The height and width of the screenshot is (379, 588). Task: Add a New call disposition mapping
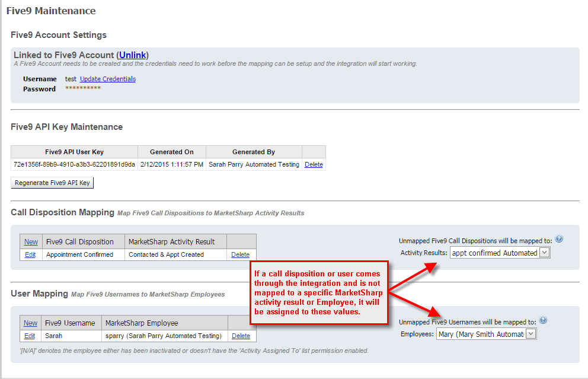[31, 242]
